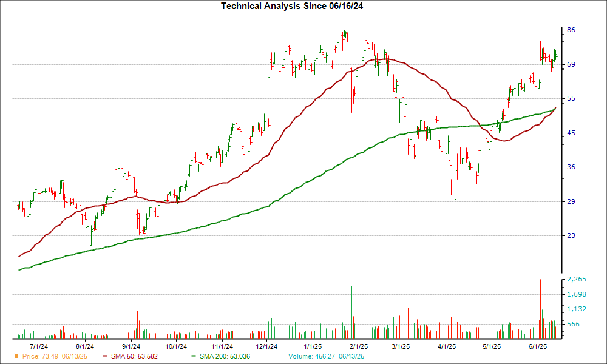Click the 55 price axis label

(571, 99)
